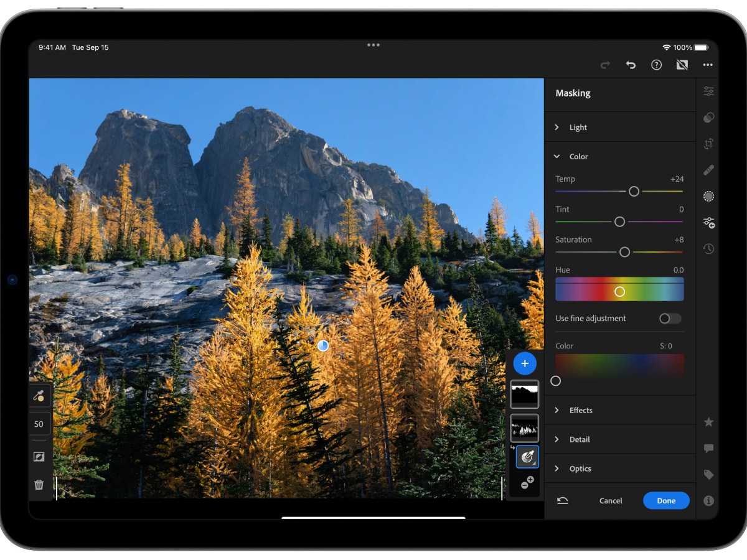This screenshot has height=560, width=747.
Task: Open the Versions history panel
Action: point(708,249)
